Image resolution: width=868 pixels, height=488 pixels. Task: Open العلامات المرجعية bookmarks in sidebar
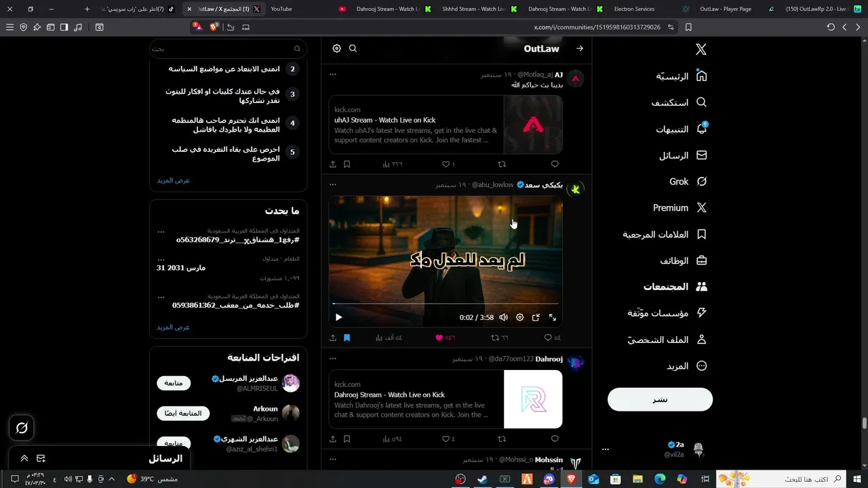pyautogui.click(x=665, y=235)
